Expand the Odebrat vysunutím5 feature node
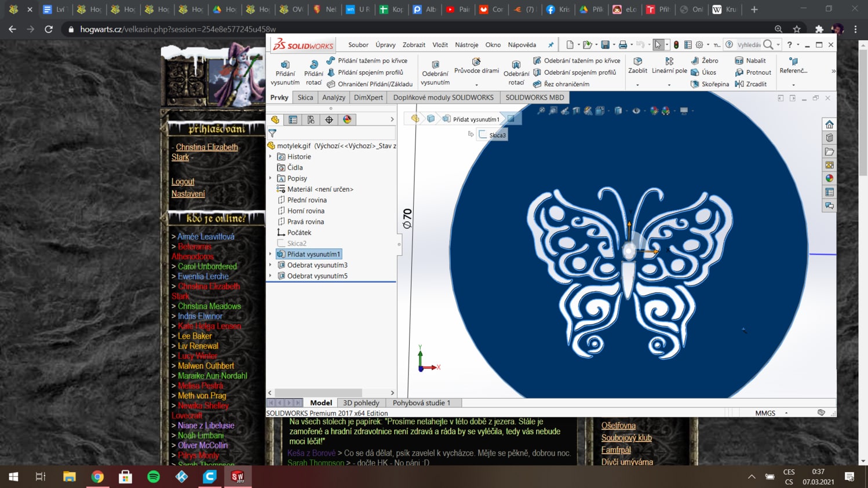Viewport: 868px width, 488px height. (270, 276)
